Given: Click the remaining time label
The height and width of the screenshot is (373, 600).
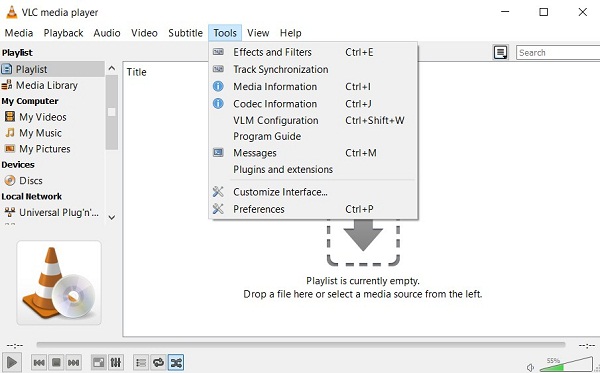Looking at the screenshot, I should pos(587,345).
